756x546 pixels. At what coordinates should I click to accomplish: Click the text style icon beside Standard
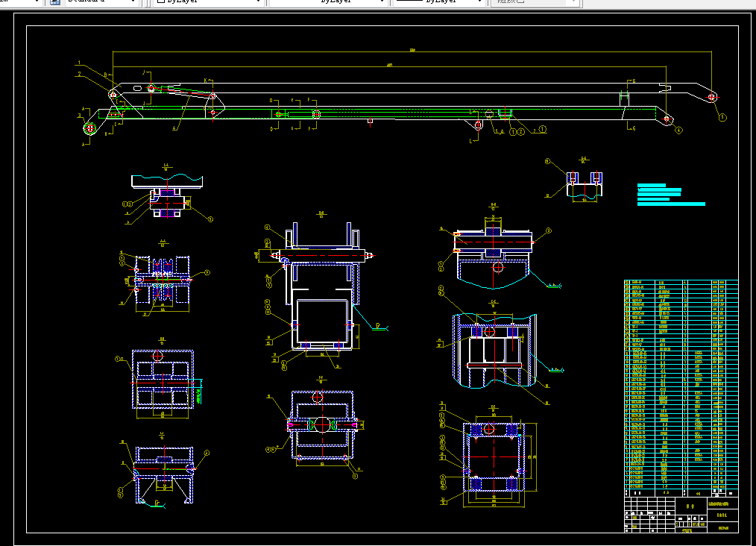click(55, 2)
